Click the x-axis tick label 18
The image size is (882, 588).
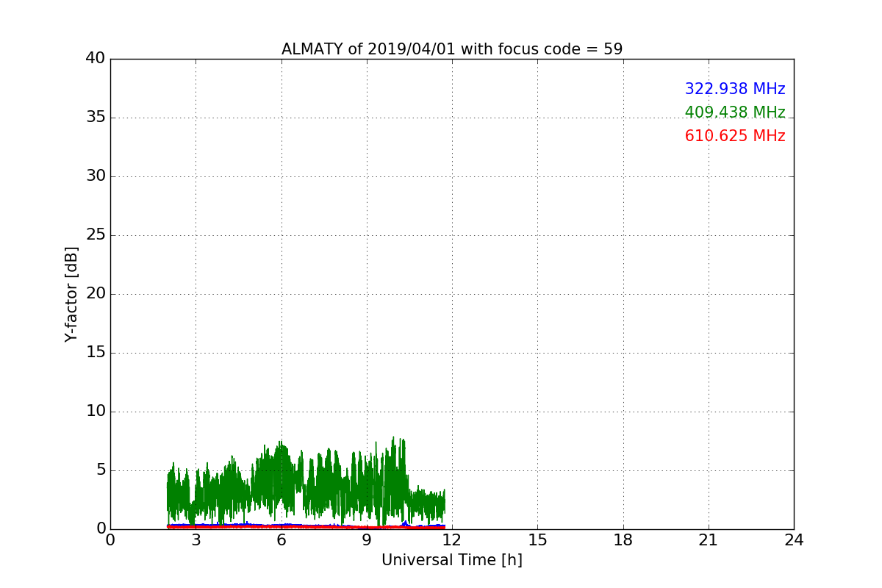[623, 540]
